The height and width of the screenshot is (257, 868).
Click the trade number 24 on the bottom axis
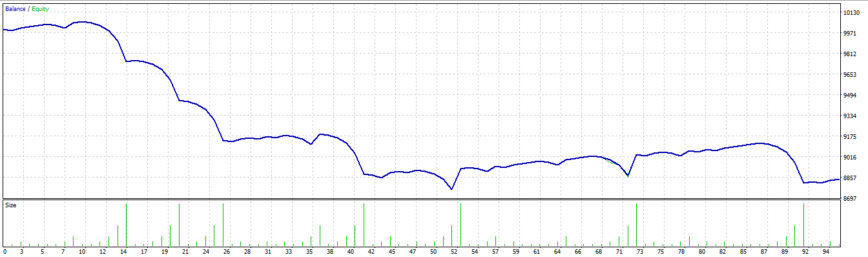207,251
